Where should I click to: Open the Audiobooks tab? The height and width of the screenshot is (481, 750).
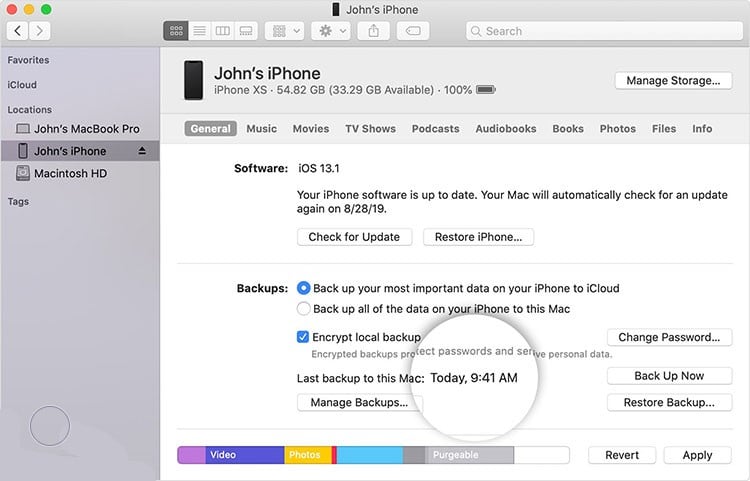pos(506,129)
